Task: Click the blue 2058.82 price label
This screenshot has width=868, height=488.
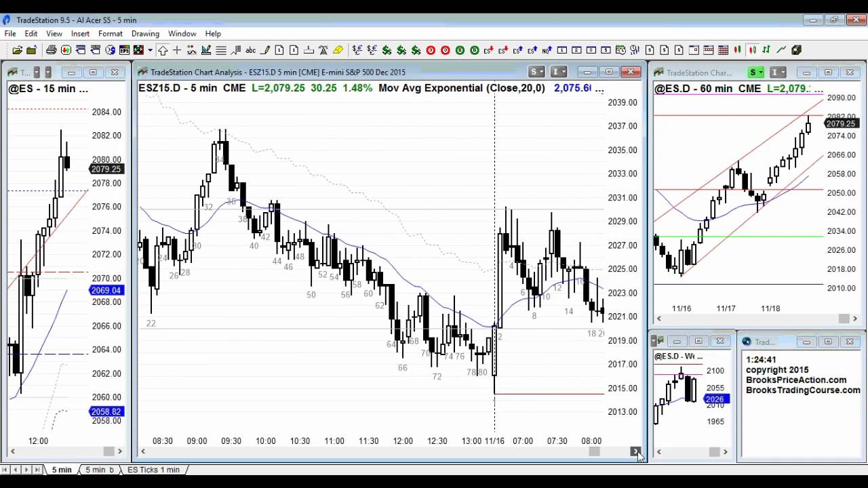Action: click(105, 411)
